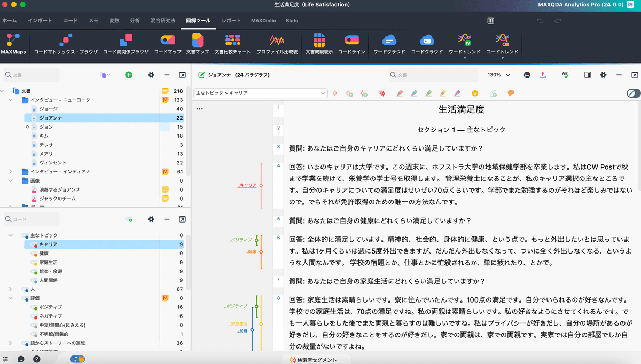Highlight with the yellow highlighter pen

point(443,93)
